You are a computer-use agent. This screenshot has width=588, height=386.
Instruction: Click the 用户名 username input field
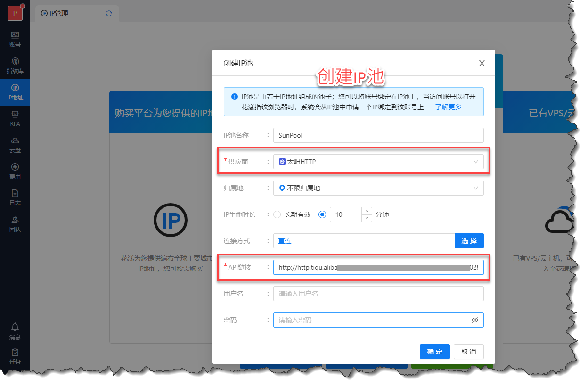tap(378, 294)
